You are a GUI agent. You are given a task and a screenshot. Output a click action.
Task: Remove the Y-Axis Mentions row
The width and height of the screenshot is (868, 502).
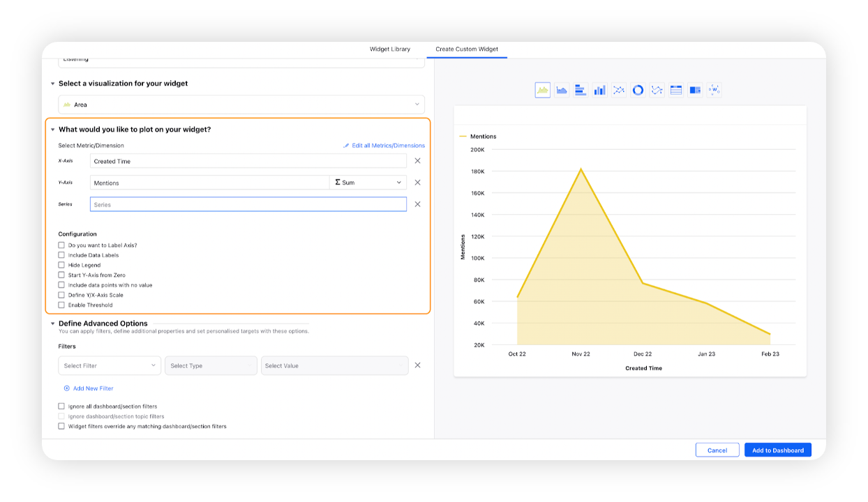(418, 183)
